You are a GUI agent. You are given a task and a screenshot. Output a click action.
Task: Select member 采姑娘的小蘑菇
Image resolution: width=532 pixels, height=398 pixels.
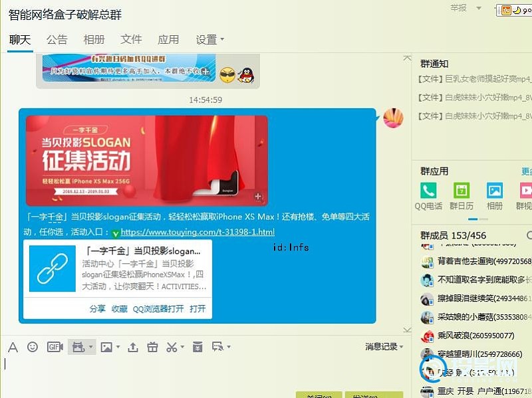[x=476, y=317]
